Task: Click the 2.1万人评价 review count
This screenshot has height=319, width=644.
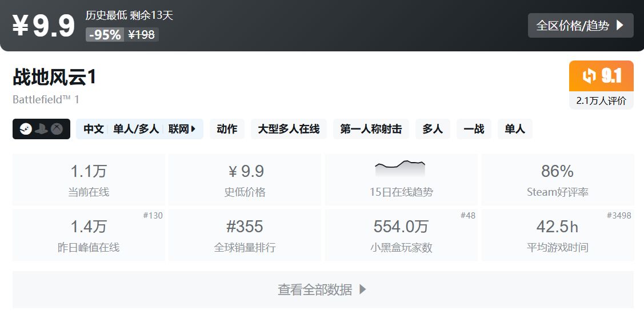Action: coord(601,101)
